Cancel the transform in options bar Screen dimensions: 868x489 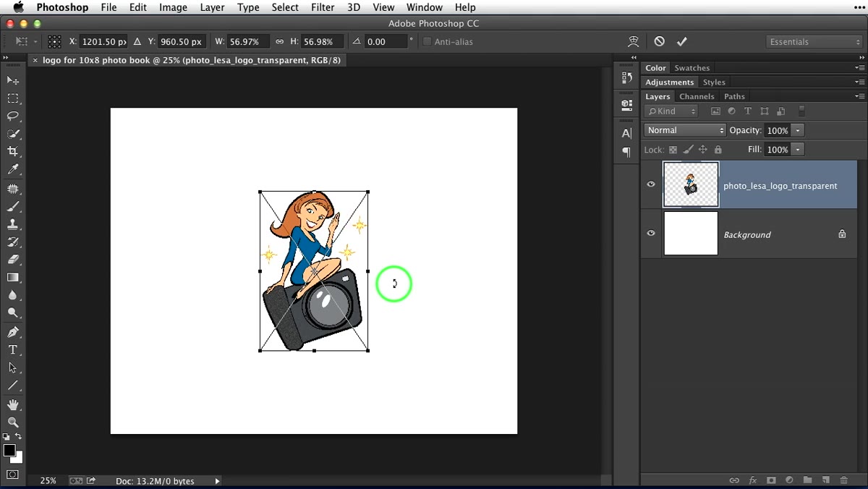[660, 42]
